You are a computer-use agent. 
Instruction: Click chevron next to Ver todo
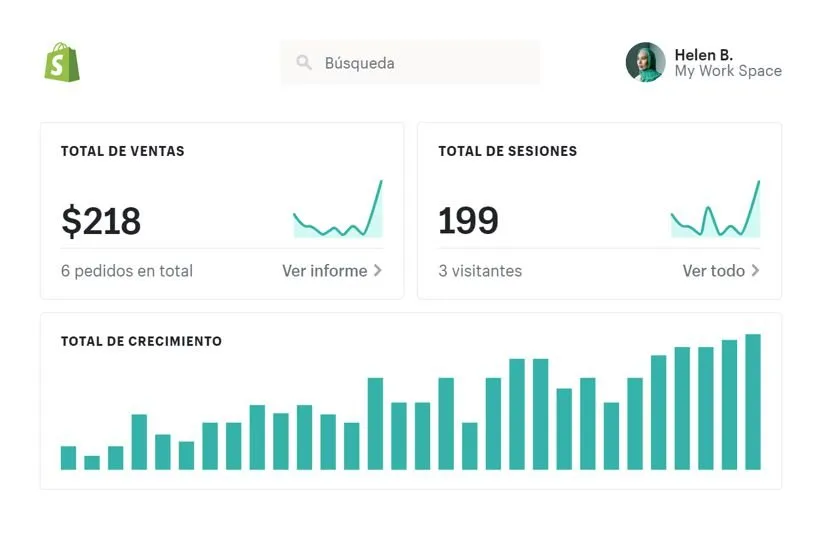coord(755,270)
